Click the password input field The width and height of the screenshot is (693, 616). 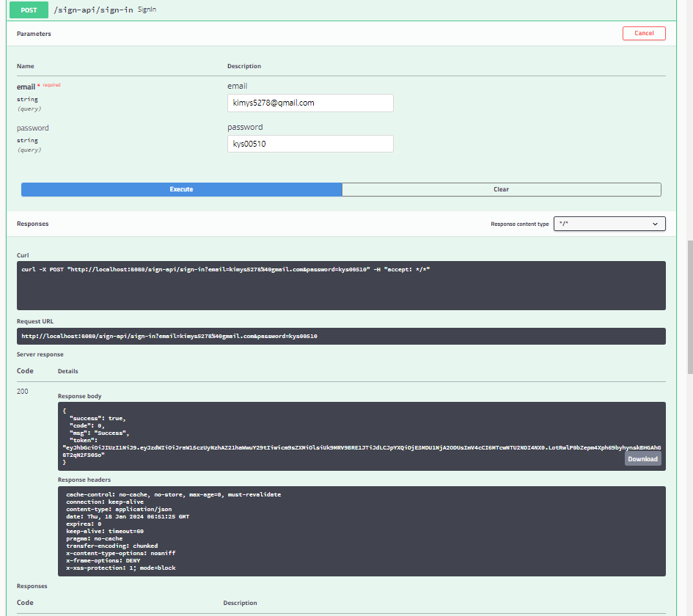pos(310,144)
